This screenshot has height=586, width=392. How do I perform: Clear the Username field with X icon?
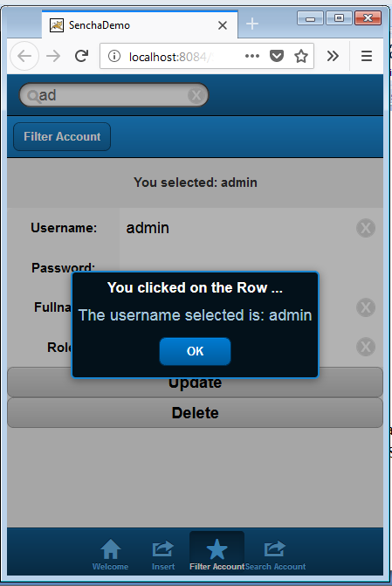tap(366, 228)
